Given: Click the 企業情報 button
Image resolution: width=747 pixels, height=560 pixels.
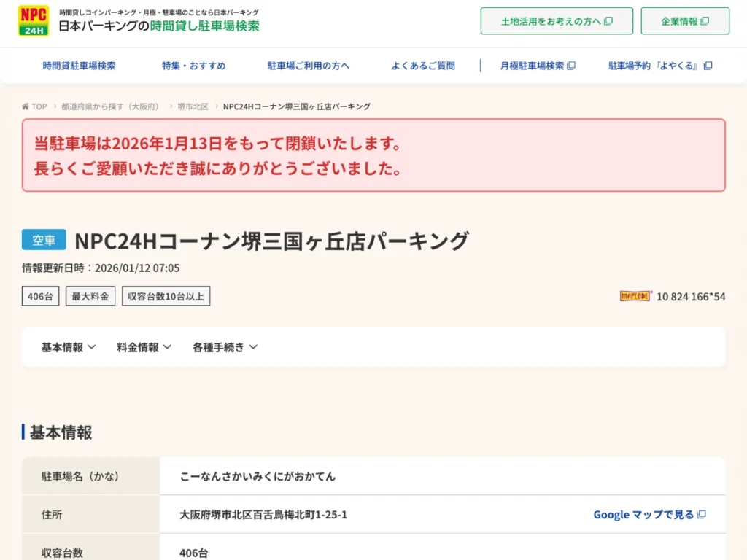Looking at the screenshot, I should click(684, 20).
